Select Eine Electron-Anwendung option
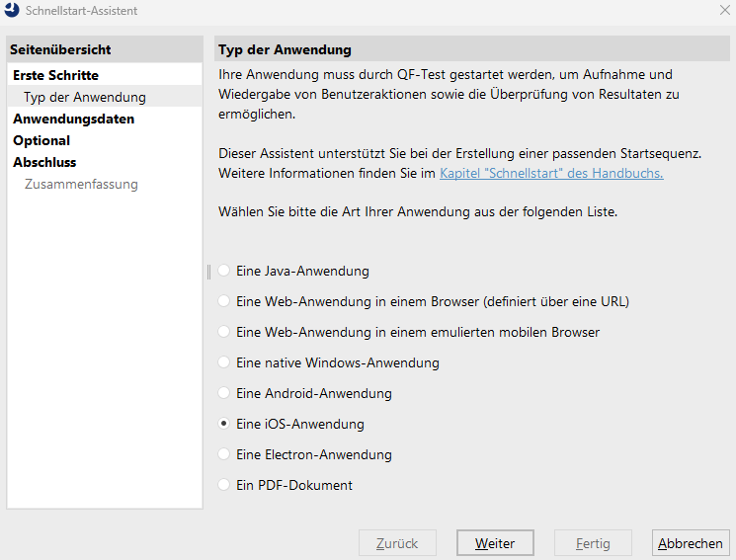736x560 pixels. [x=224, y=454]
